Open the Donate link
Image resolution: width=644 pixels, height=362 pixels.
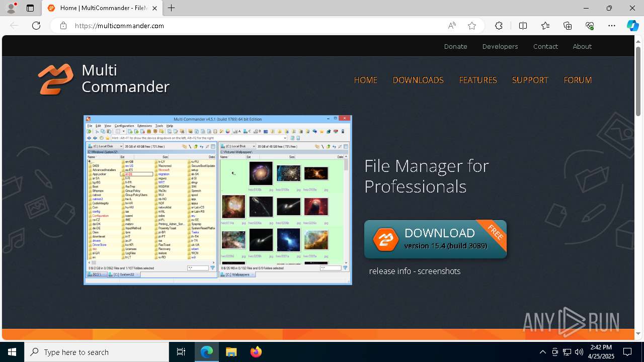coord(456,46)
